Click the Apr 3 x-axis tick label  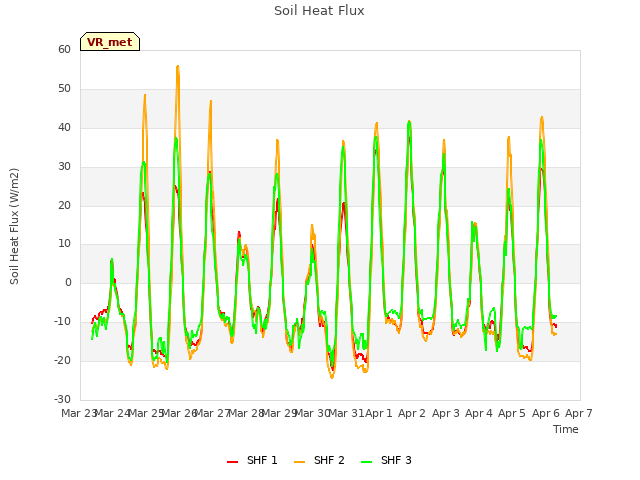click(x=446, y=413)
